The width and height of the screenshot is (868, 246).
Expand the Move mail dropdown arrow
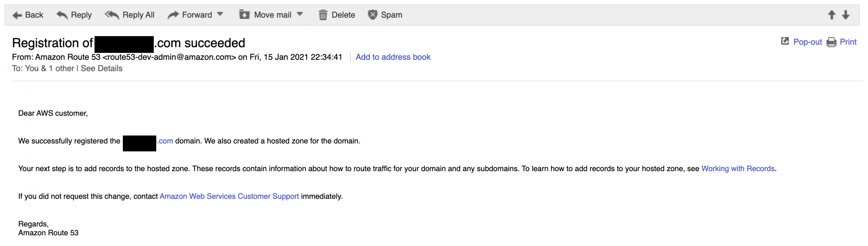point(300,14)
